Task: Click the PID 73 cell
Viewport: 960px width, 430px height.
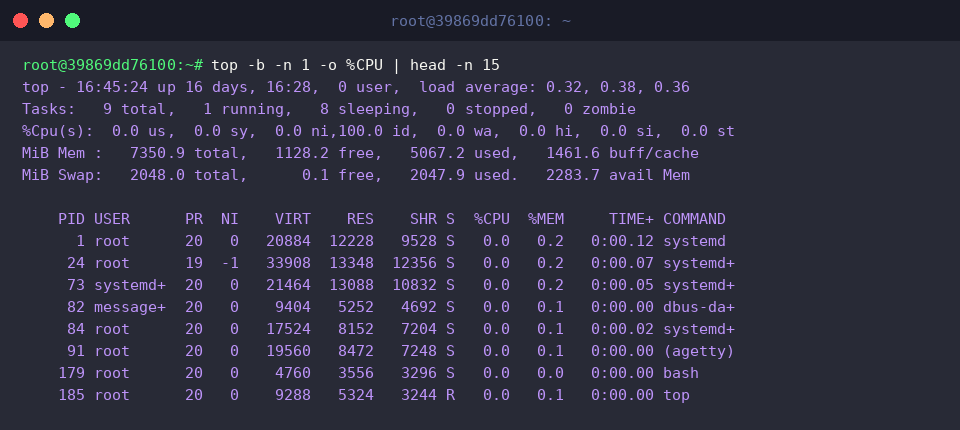Action: [x=76, y=285]
